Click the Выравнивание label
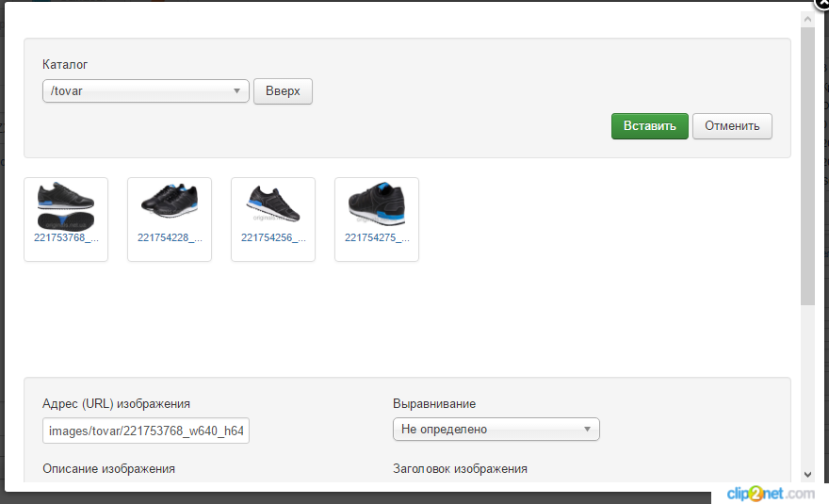This screenshot has width=829, height=504. click(434, 403)
